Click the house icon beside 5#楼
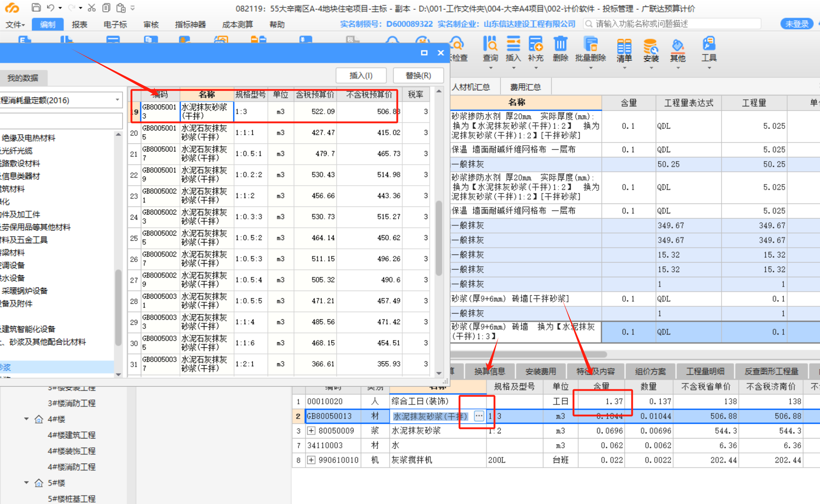Image resolution: width=820 pixels, height=504 pixels. (39, 483)
